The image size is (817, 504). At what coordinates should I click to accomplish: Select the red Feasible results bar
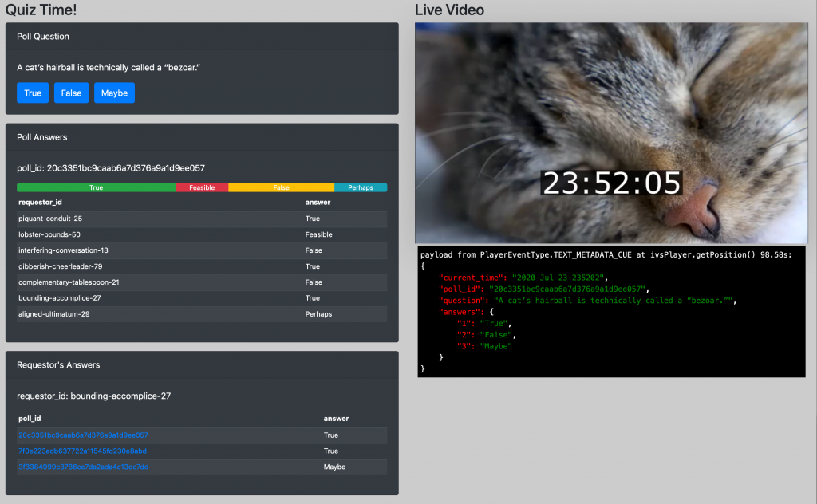tap(200, 187)
